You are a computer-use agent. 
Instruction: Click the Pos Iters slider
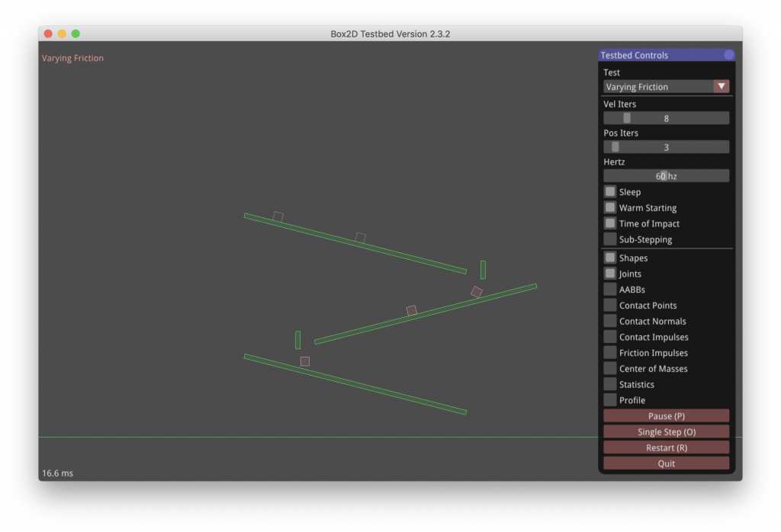point(666,147)
